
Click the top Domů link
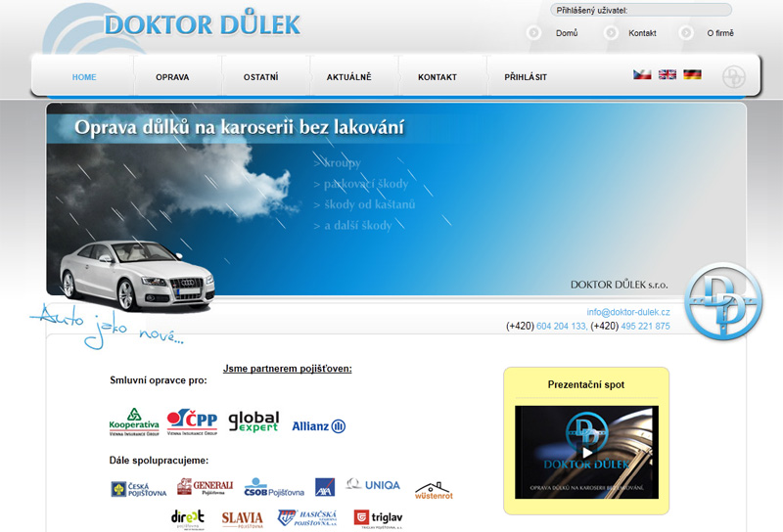(x=566, y=33)
